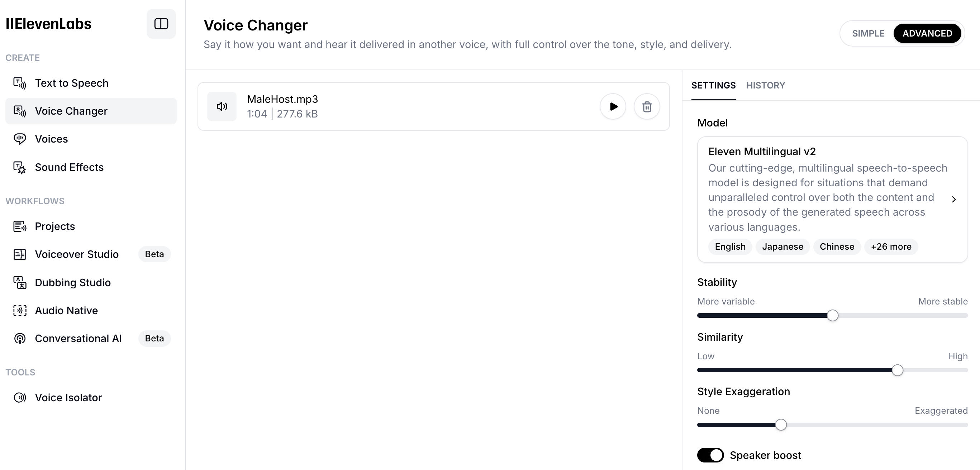Click the Voice Isolator tool
The image size is (980, 470).
(68, 397)
